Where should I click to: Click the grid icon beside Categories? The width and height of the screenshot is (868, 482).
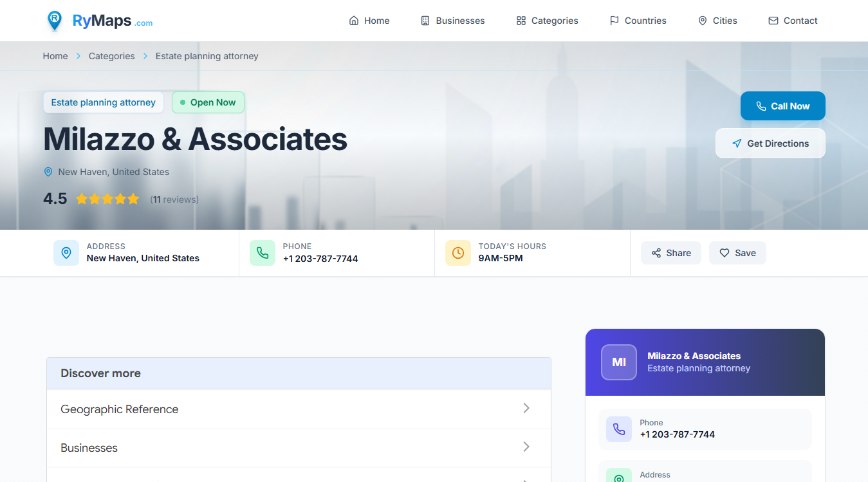(521, 21)
